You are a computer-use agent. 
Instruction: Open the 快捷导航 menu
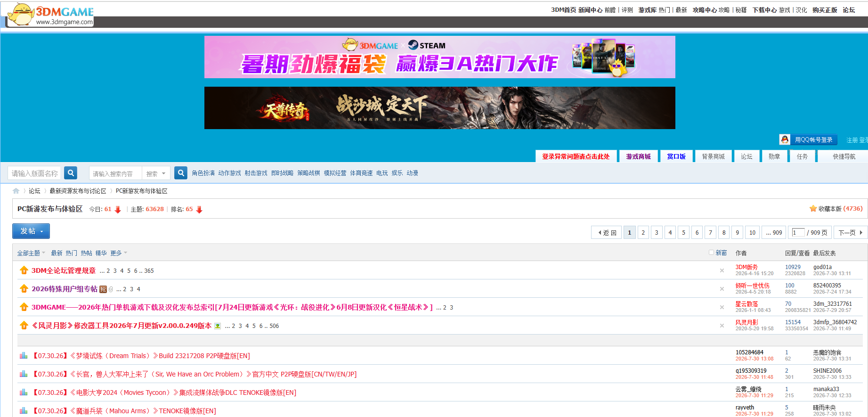(844, 156)
